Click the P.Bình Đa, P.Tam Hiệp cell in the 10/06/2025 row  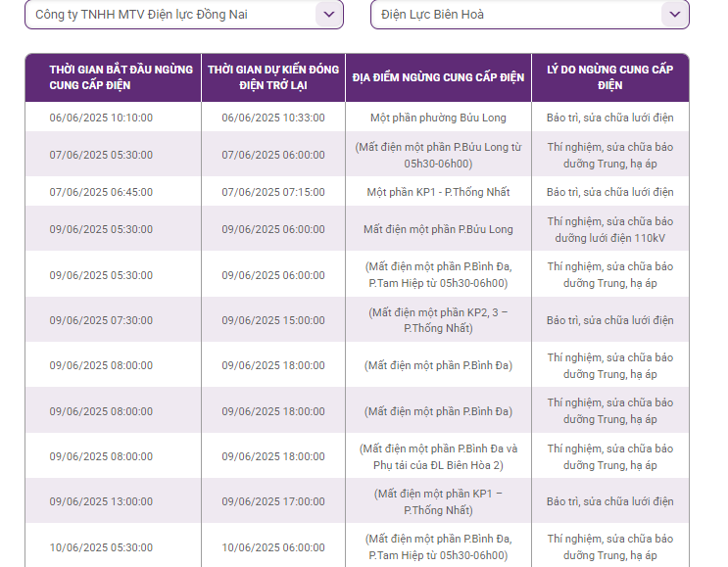coord(438,547)
